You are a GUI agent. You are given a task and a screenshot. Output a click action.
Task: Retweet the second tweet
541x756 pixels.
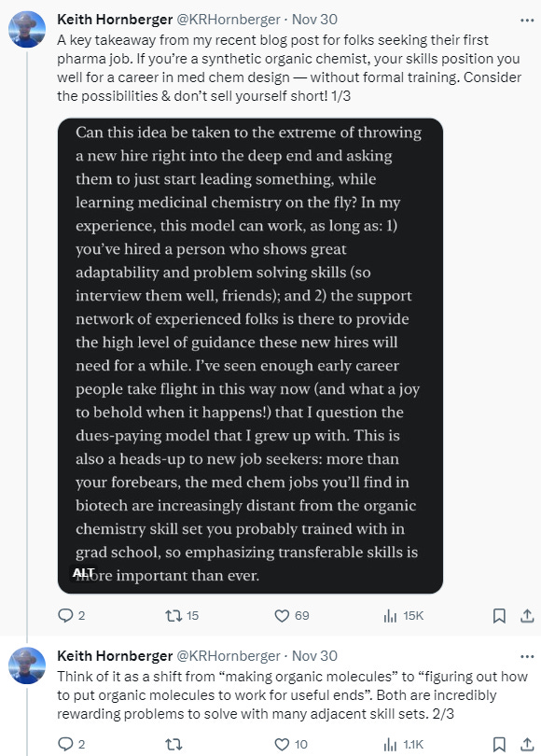173,745
